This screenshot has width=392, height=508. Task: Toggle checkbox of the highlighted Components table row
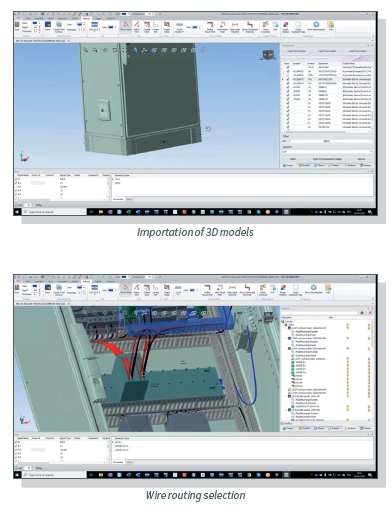[x=288, y=79]
